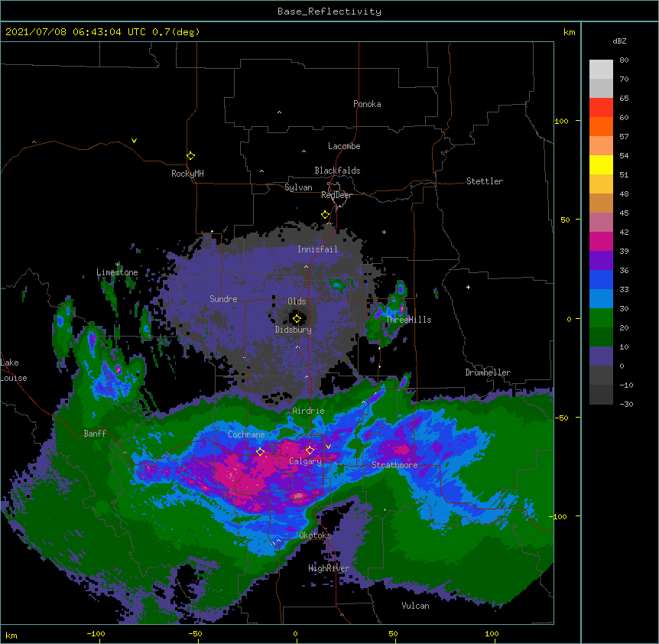Viewport: 659px width, 644px height.
Task: Select the Limestone label
Action: pos(117,272)
